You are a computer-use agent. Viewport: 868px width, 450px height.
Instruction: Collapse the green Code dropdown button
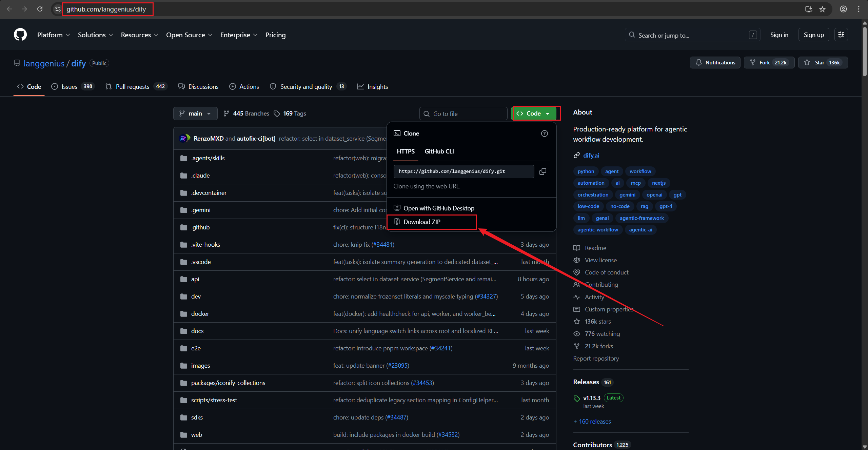point(534,114)
